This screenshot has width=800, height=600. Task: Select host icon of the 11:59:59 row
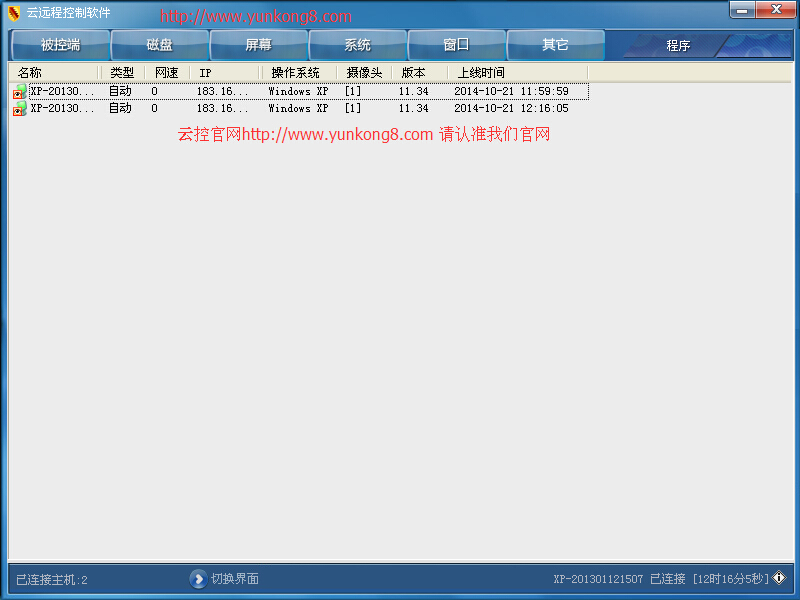coord(20,92)
